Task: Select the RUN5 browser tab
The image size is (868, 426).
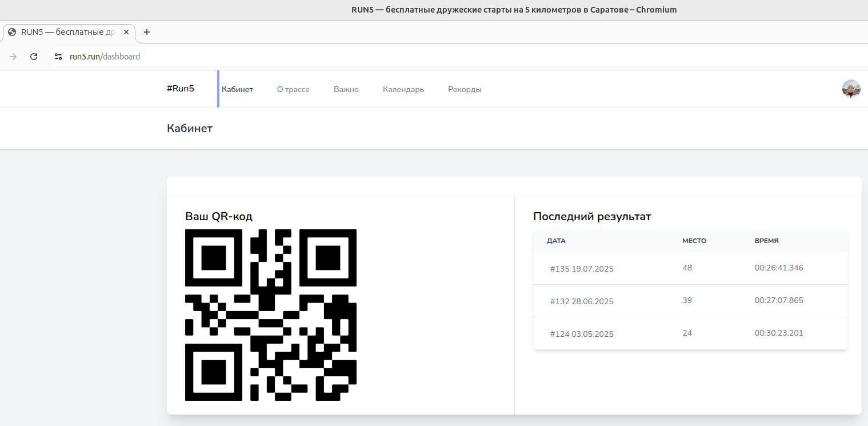Action: [x=70, y=33]
